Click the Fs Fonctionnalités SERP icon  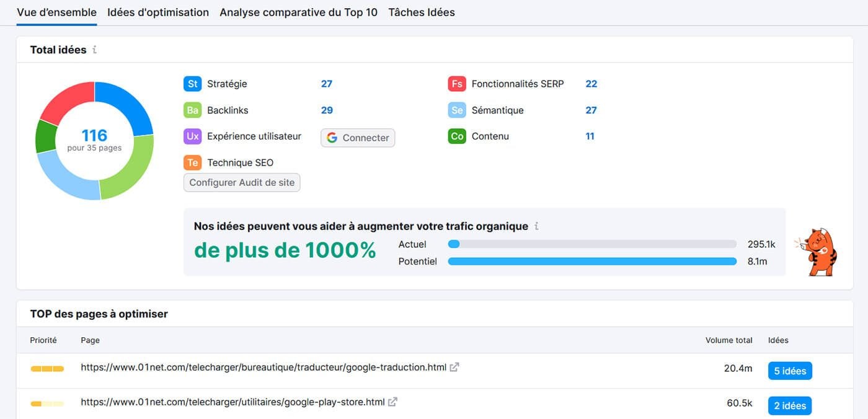click(x=457, y=84)
